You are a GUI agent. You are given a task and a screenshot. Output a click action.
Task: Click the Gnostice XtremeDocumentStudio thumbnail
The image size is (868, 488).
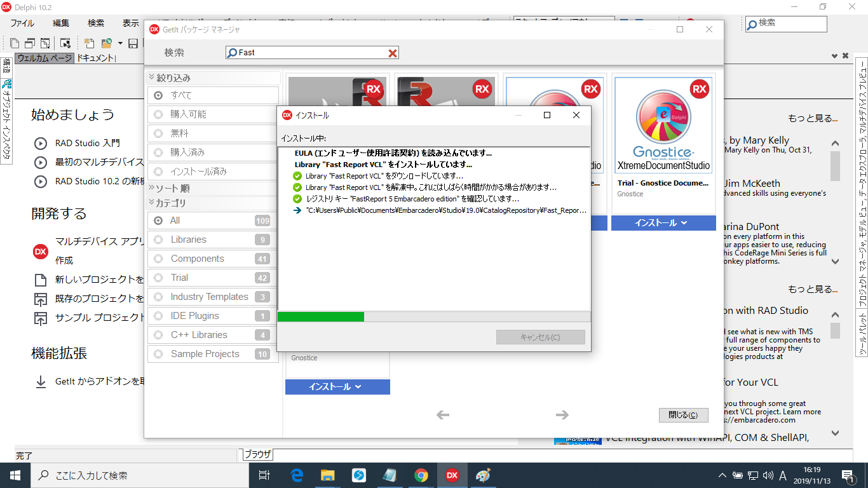click(x=663, y=125)
